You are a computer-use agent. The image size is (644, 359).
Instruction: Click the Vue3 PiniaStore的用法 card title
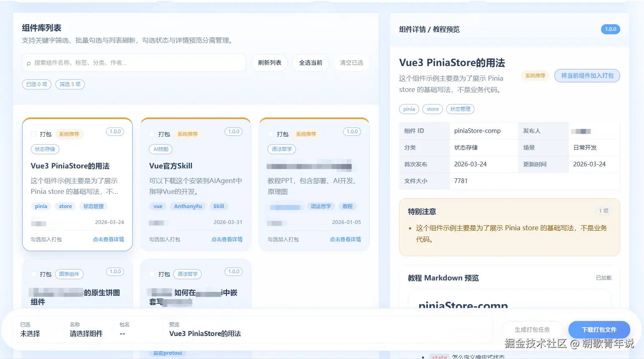tap(70, 166)
